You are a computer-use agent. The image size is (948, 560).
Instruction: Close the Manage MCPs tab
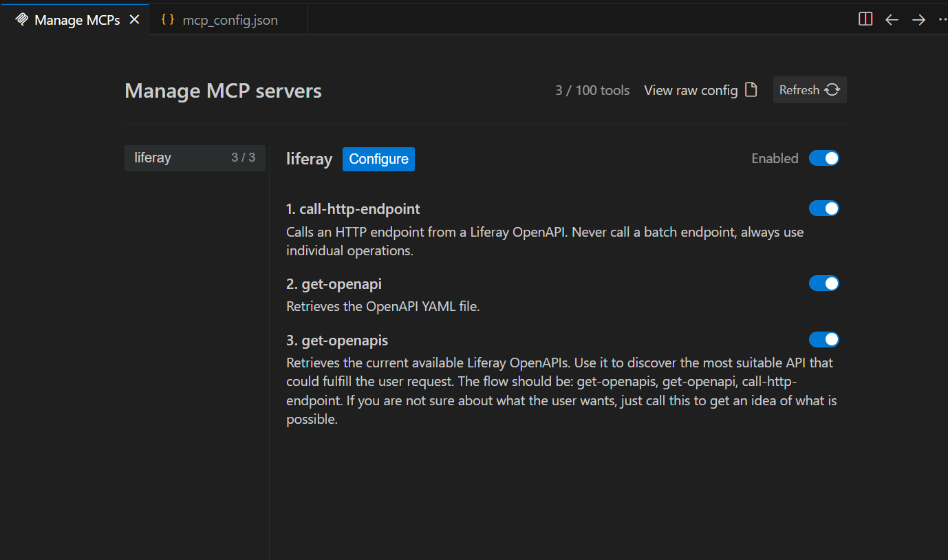135,20
